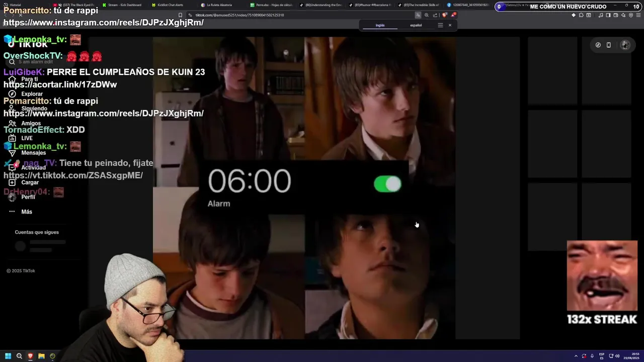The height and width of the screenshot is (362, 644).
Task: Switch to the Historial browser tab
Action: 25,5
